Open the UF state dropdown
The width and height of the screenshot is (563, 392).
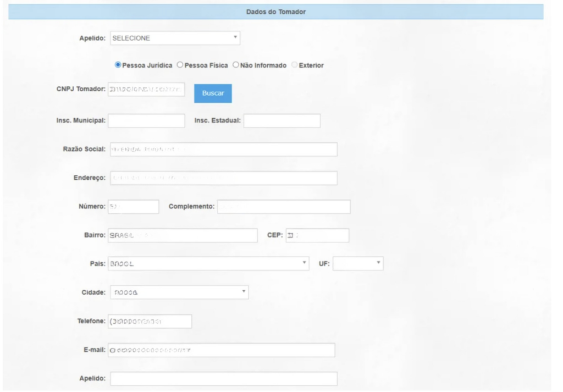[x=358, y=264]
